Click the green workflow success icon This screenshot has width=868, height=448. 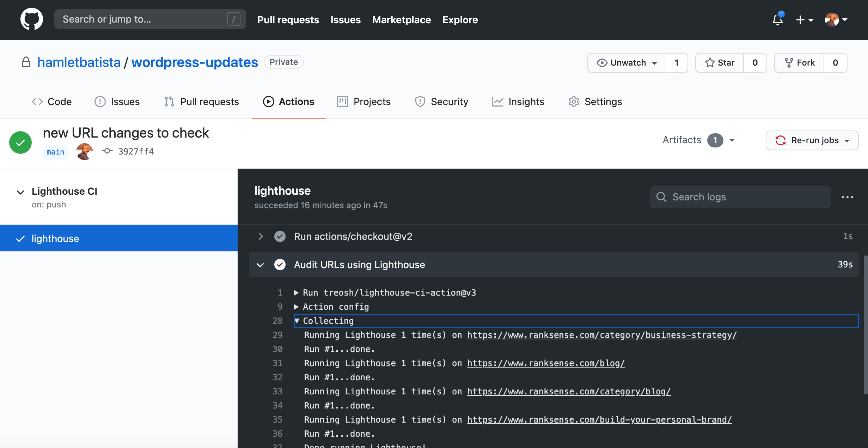pos(20,143)
